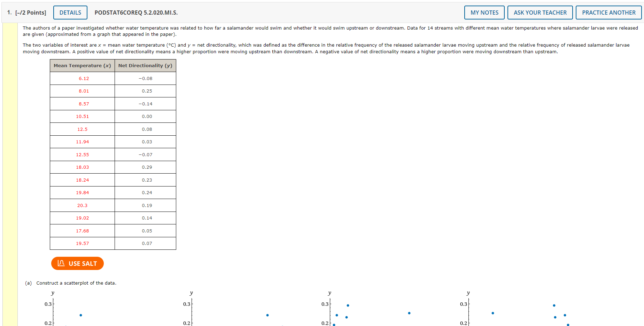This screenshot has height=326, width=644.
Task: Click the DETAILS button
Action: point(70,13)
